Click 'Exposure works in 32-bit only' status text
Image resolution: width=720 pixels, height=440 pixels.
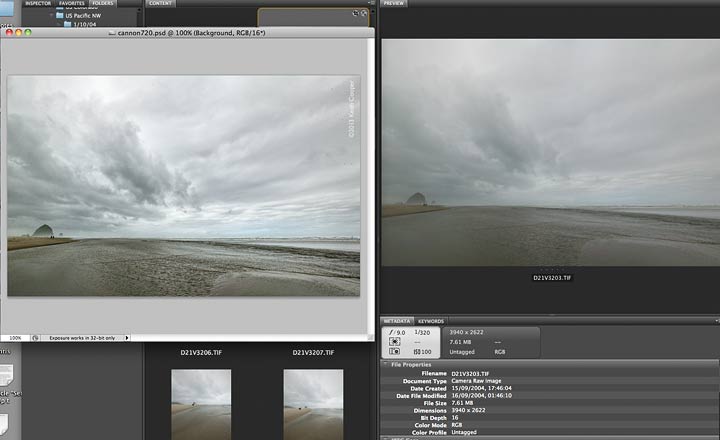(82, 338)
